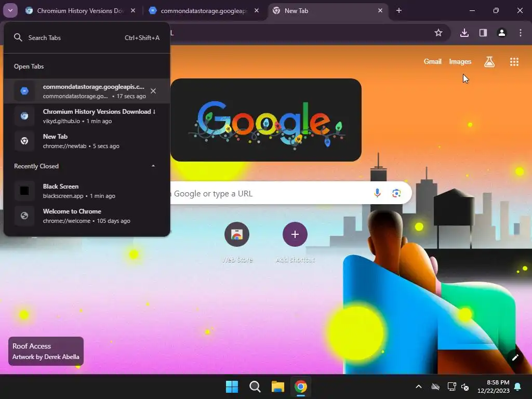Click Chrome icon in the taskbar
This screenshot has width=532, height=399.
click(x=301, y=387)
